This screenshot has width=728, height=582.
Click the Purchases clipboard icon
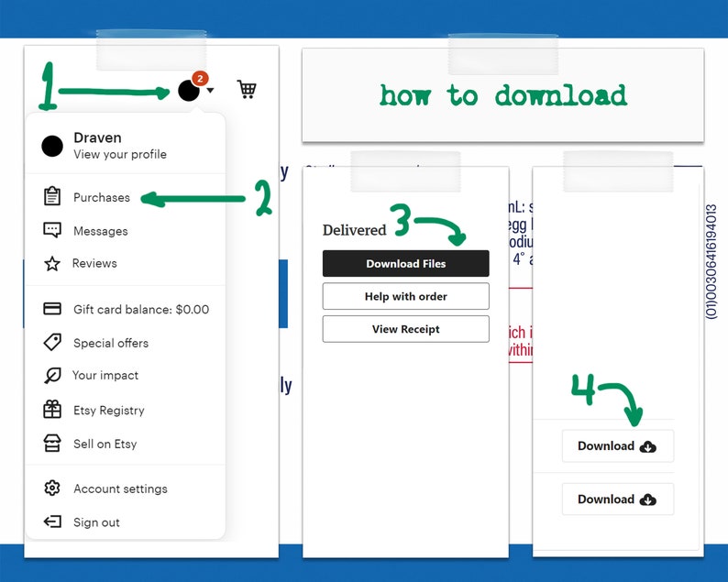coord(52,196)
